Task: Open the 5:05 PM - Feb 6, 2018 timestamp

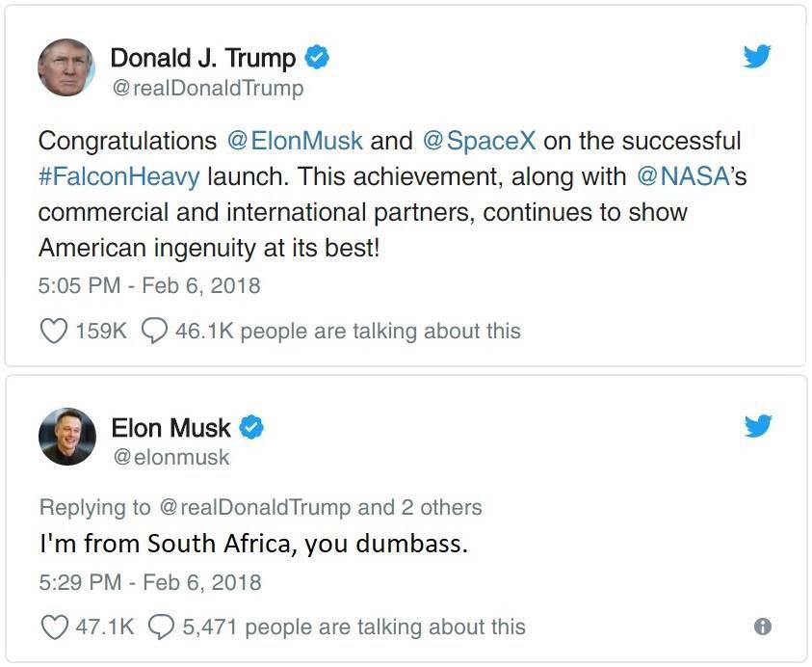Action: pyautogui.click(x=149, y=286)
